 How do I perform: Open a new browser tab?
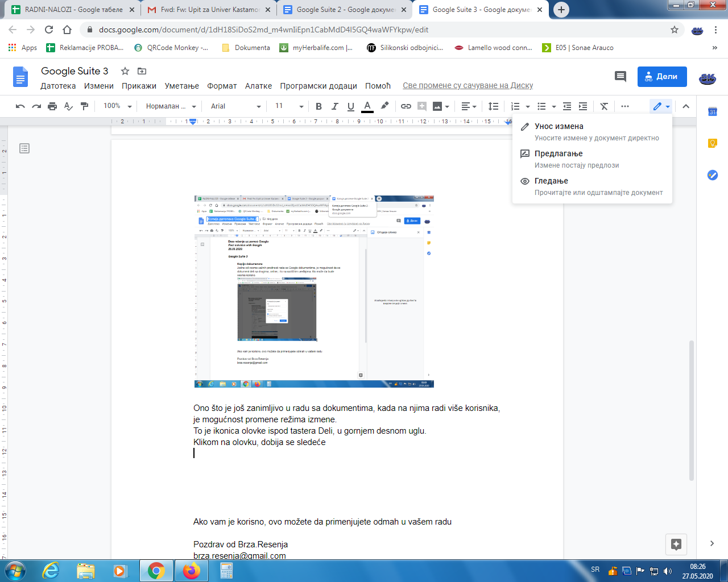tap(561, 10)
